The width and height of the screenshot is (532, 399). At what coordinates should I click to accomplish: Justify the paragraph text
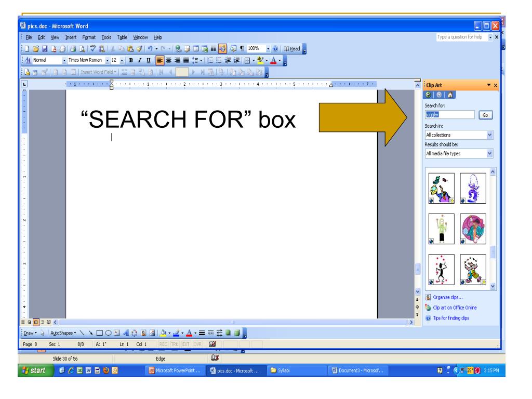[186, 60]
